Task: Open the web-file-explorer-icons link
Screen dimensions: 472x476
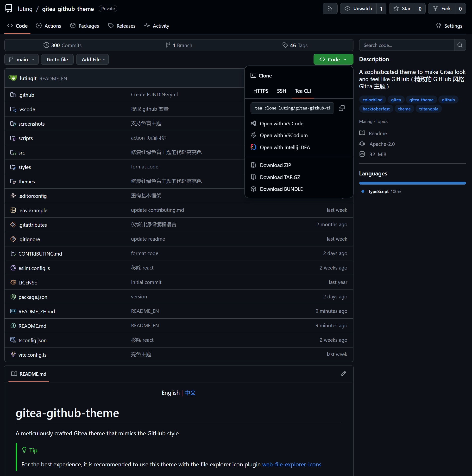Action: tap(291, 464)
